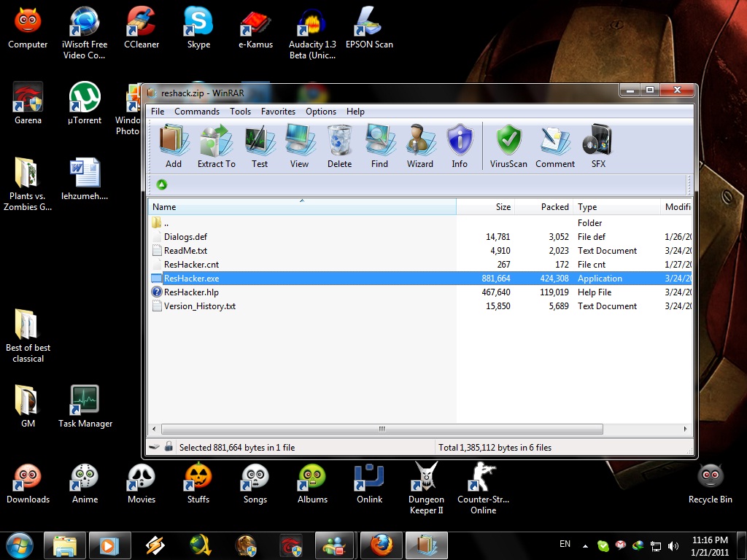Click the Comment toolbar icon
This screenshot has height=560, width=747.
[x=555, y=147]
